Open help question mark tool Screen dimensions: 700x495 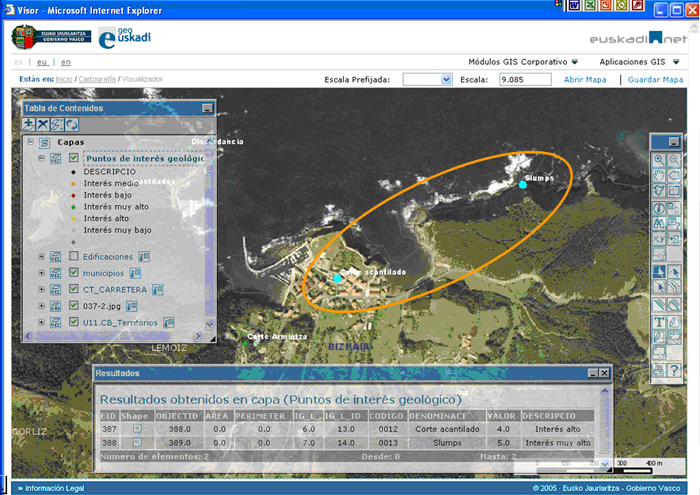pos(675,369)
